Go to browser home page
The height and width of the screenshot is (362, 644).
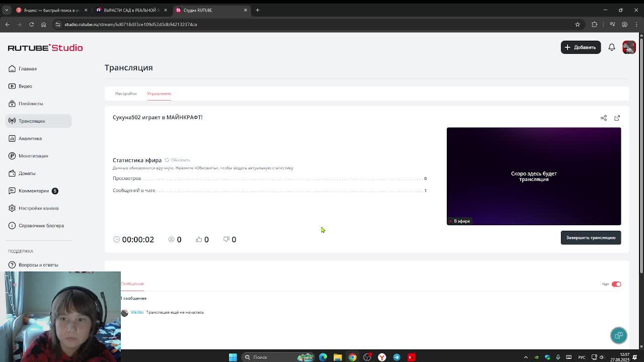43,24
